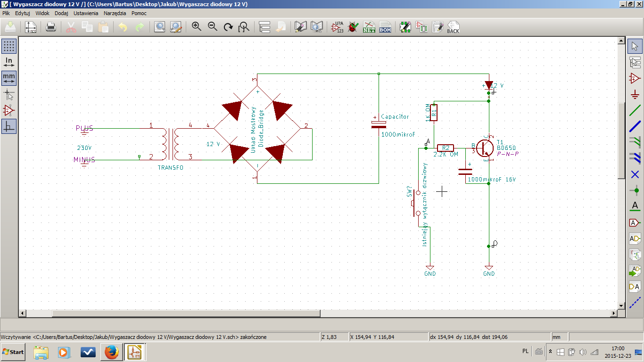The image size is (644, 362).
Task: Click the horizontal scrollbar thumb
Action: pyautogui.click(x=186, y=313)
